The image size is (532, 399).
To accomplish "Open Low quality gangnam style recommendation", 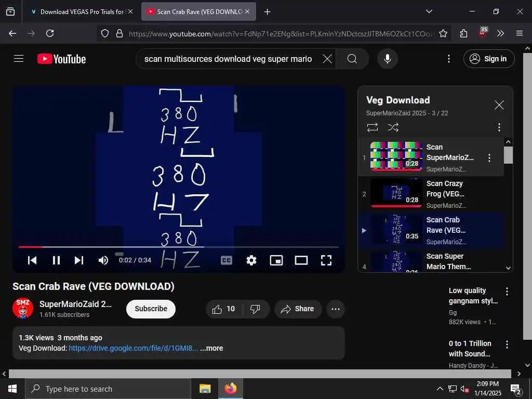I will [473, 296].
